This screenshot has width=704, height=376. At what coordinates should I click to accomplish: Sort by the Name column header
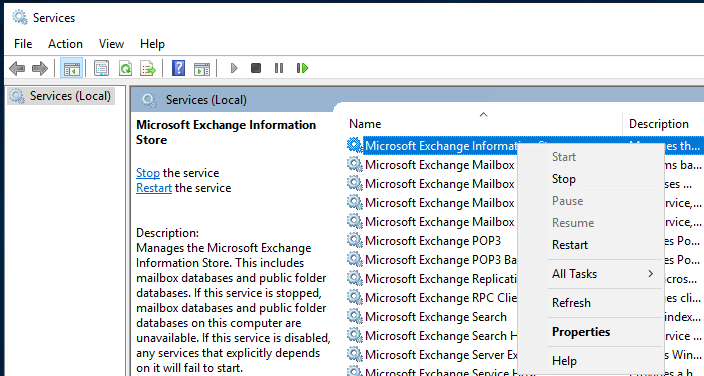point(483,124)
